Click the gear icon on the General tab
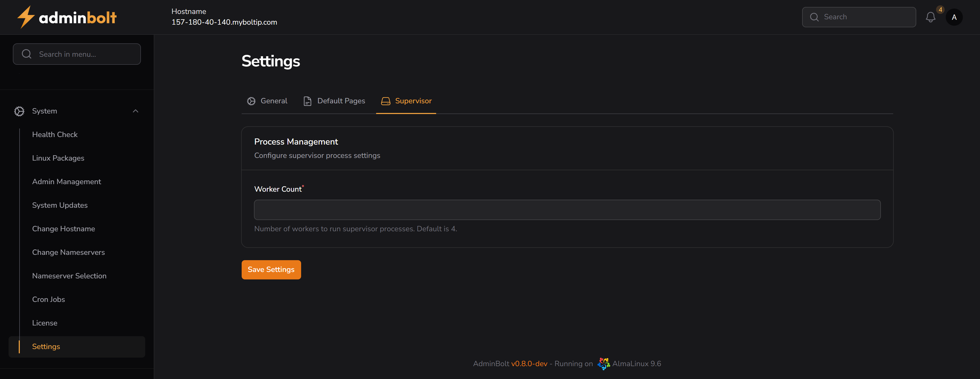 [x=251, y=101]
